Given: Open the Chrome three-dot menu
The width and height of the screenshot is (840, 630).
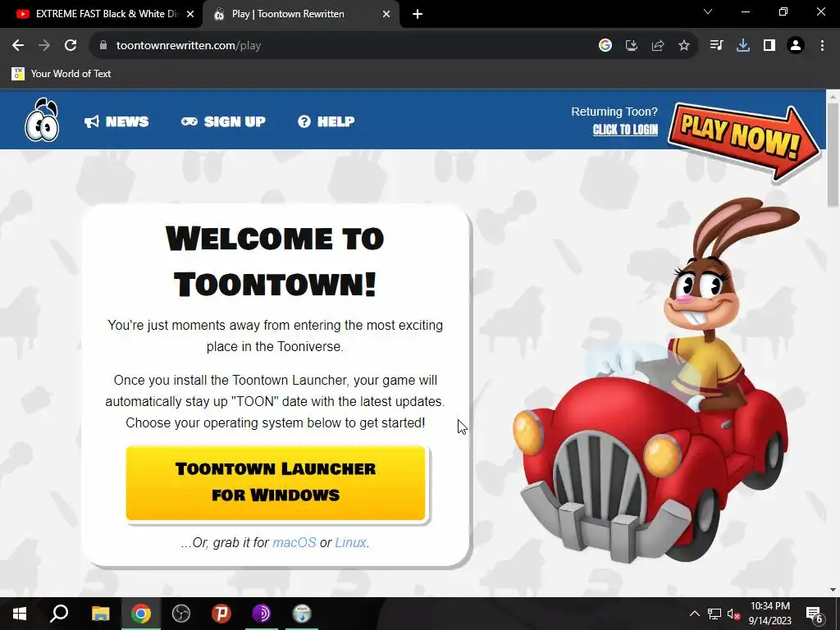Looking at the screenshot, I should (x=822, y=46).
